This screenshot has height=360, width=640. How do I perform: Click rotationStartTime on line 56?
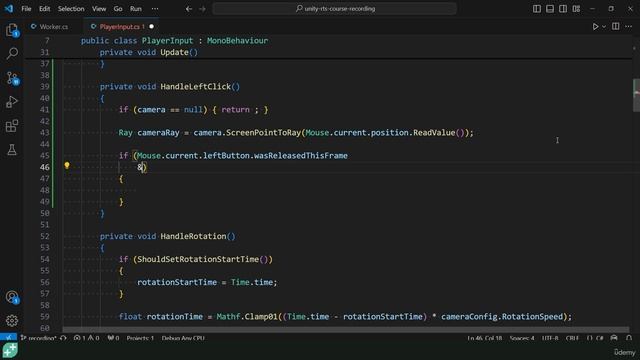point(177,282)
